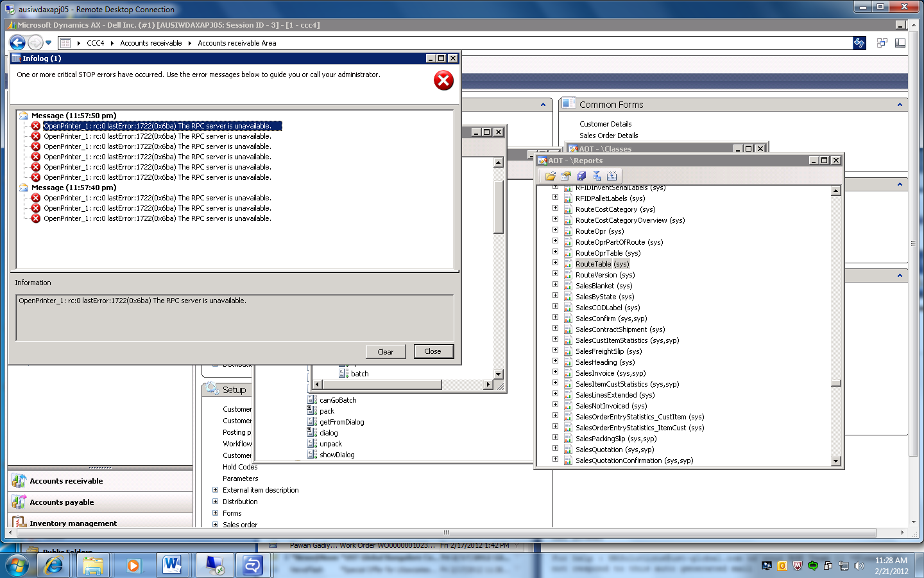Screen dimensions: 924x578
Task: Expand the Forms setup node
Action: (x=216, y=513)
